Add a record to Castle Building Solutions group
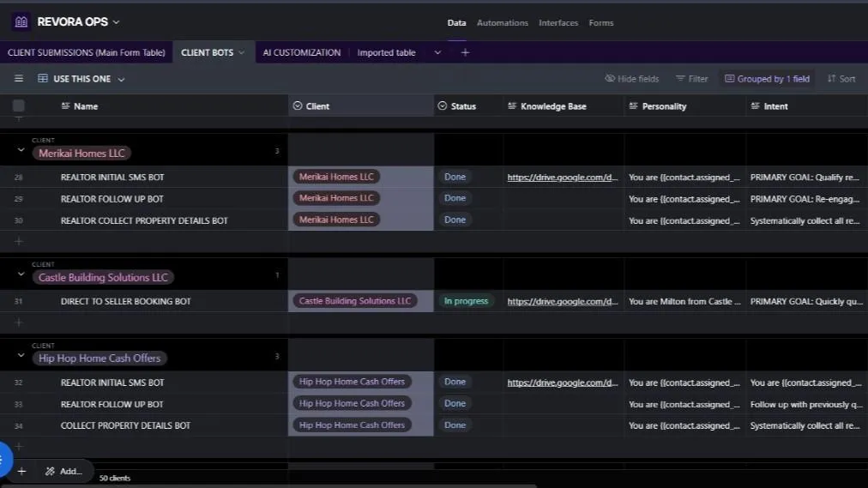The height and width of the screenshot is (488, 868). [x=18, y=322]
